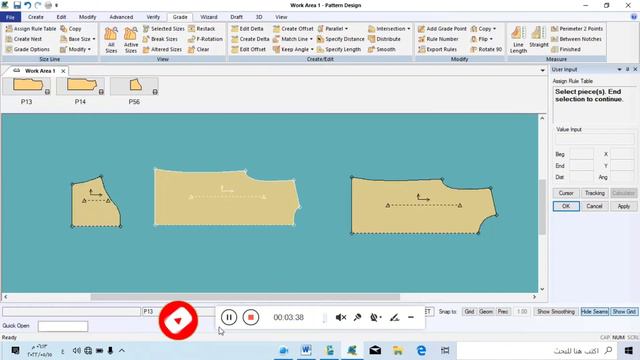This screenshot has height=360, width=640.
Task: Click the vertical scrollbar thumb
Action: click(x=542, y=206)
